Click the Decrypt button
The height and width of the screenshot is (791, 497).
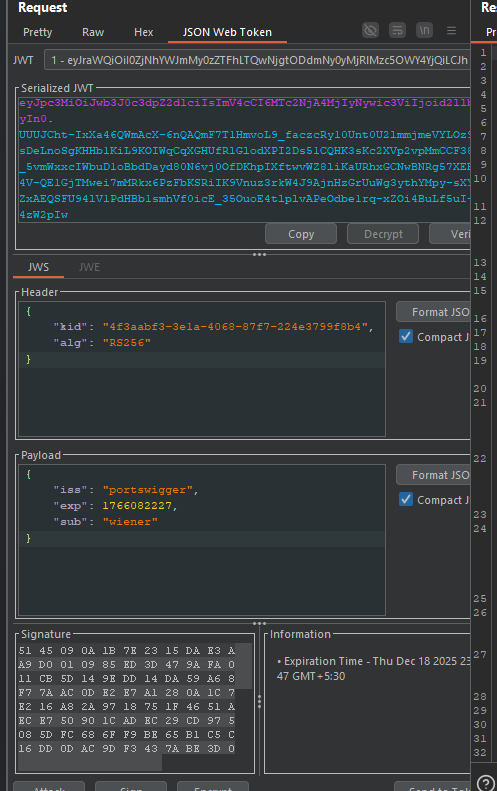tap(383, 234)
